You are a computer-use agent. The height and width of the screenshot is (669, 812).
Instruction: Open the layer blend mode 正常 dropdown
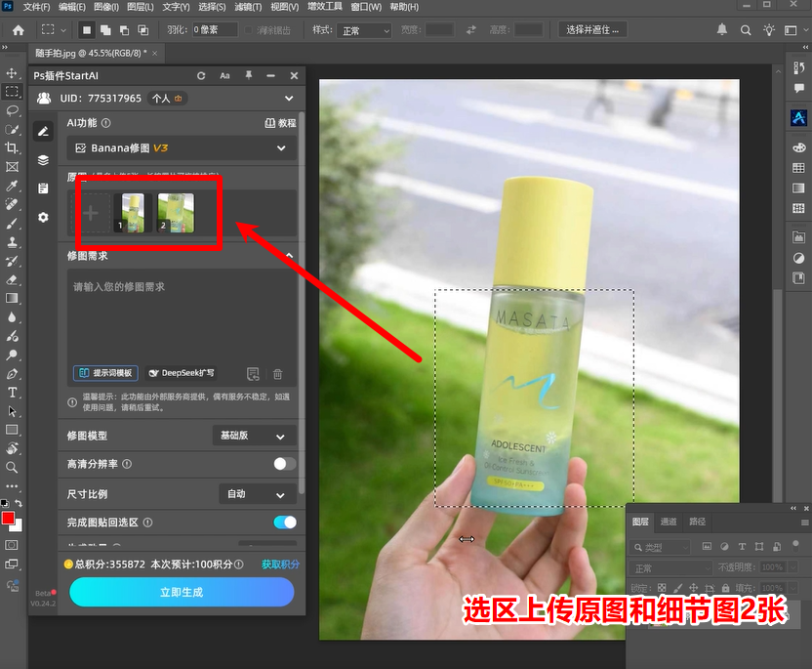coord(671,568)
